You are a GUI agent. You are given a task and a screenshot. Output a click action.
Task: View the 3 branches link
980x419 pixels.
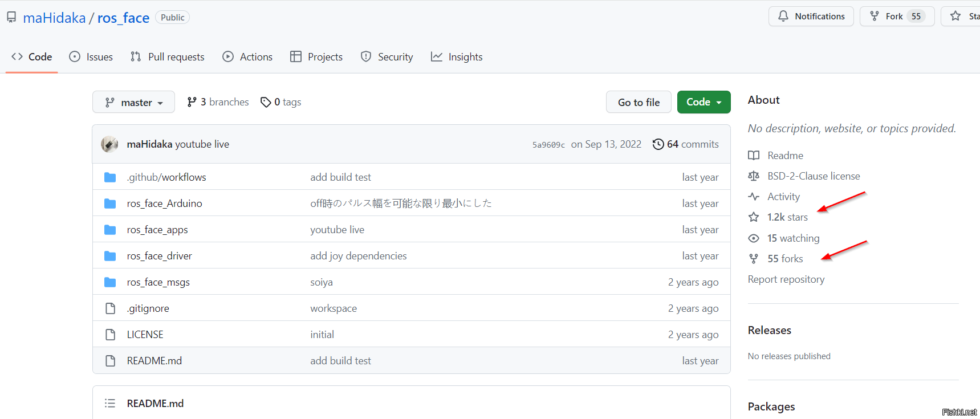[x=218, y=102]
